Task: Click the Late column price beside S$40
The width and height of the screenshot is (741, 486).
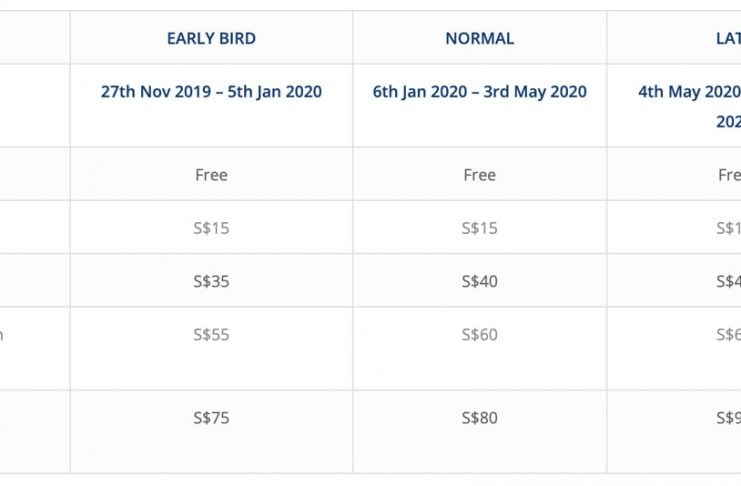Action: pyautogui.click(x=728, y=282)
